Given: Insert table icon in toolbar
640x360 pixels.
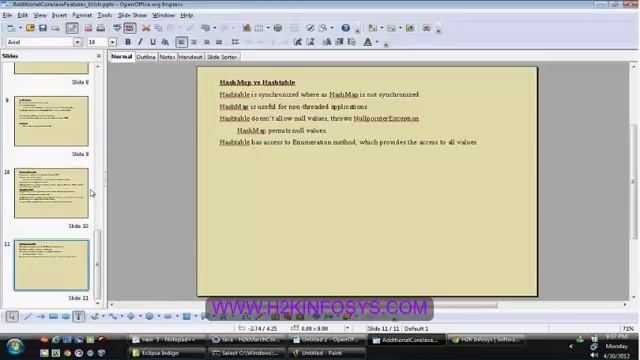Looking at the screenshot, I should click(x=259, y=28).
